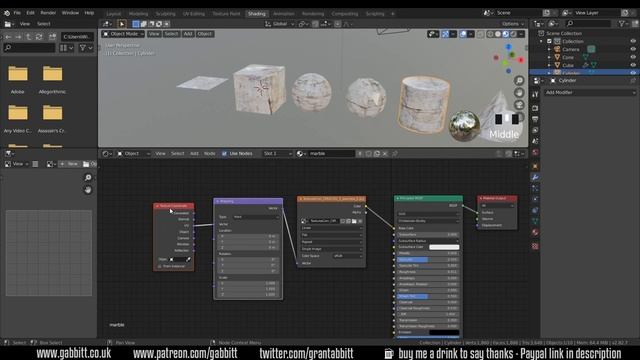Select material preview viewport shading
Viewport: 640px width, 360px height.
point(506,34)
